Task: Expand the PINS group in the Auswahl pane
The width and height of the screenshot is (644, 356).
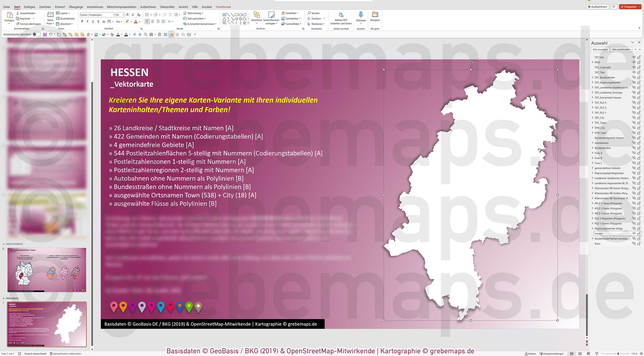Action: [593, 62]
